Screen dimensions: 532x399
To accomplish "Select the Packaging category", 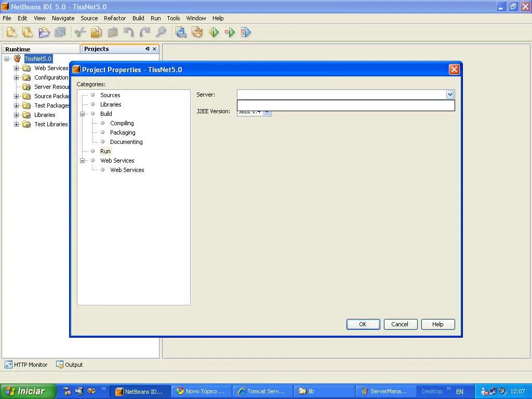I will [x=123, y=132].
